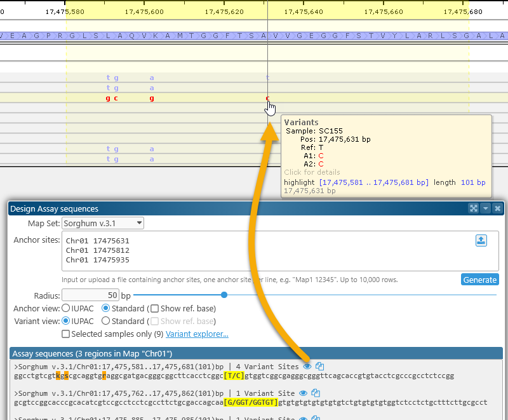Select IUPAC for Anchor view
The height and width of the screenshot is (420, 508).
click(66, 309)
